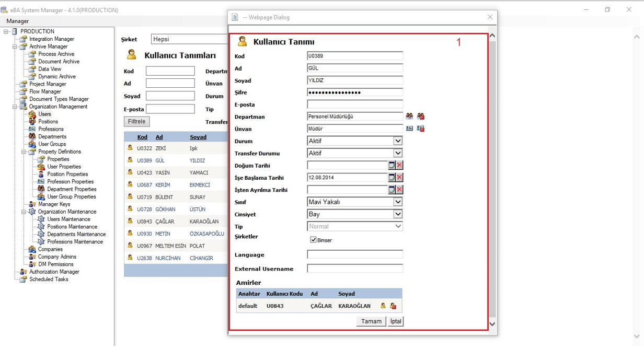Open the Cinsiyet dropdown

[398, 214]
